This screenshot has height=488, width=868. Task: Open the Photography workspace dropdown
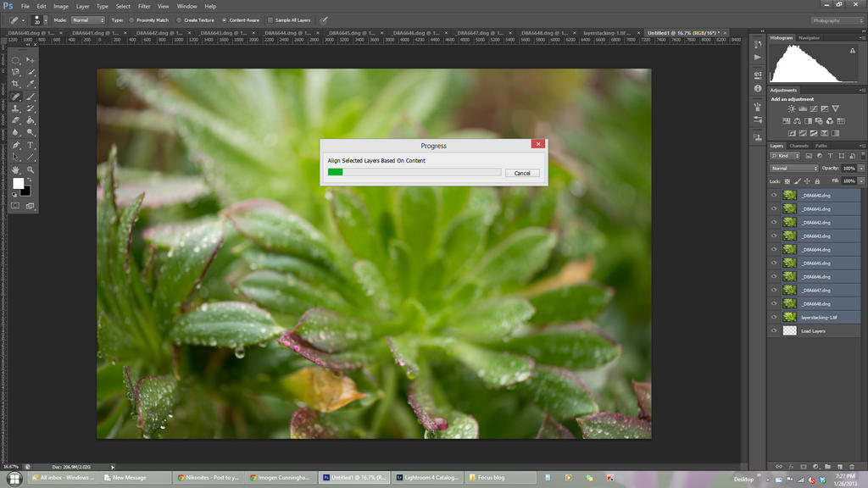837,20
